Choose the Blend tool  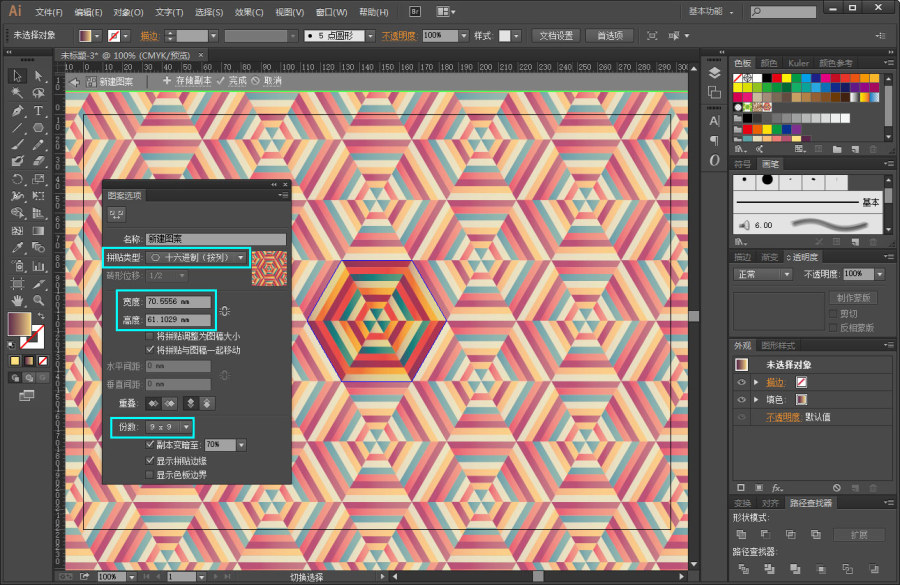[x=38, y=248]
